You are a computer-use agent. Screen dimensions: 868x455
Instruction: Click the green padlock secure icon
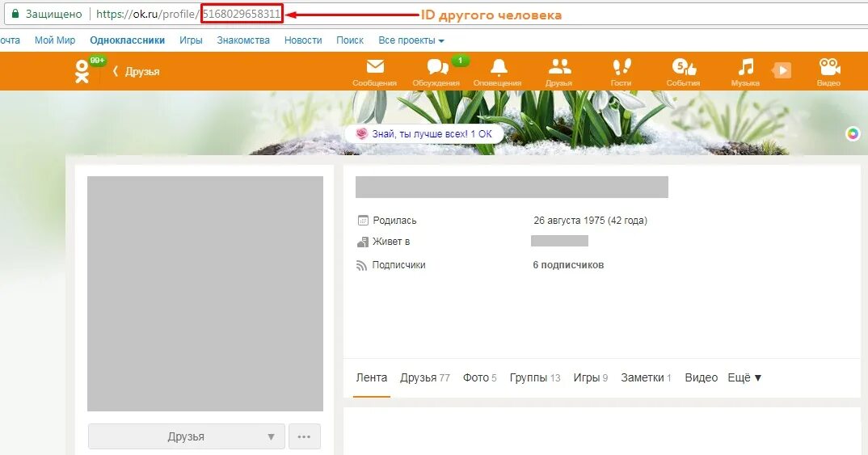[x=15, y=14]
